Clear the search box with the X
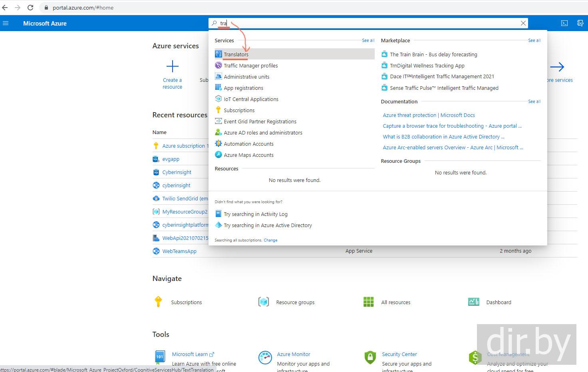The image size is (588, 372). tap(523, 24)
